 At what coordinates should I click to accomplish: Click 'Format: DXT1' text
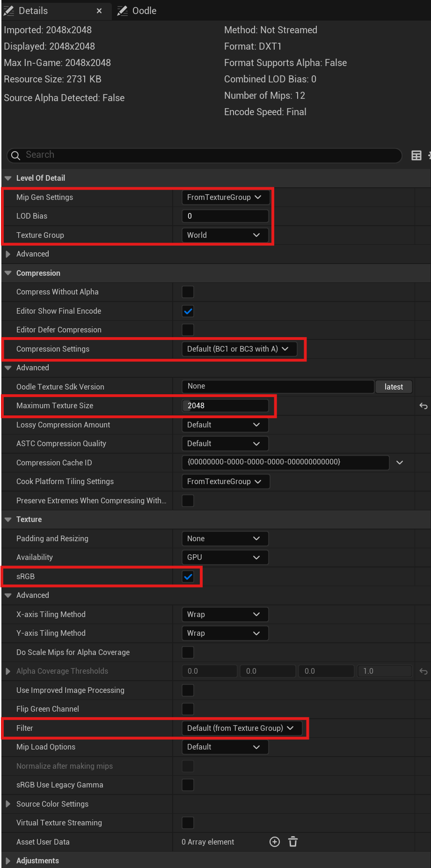point(253,46)
